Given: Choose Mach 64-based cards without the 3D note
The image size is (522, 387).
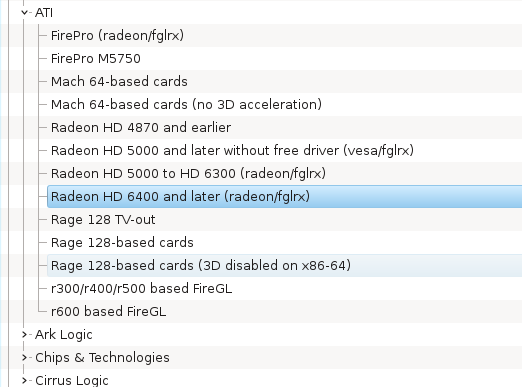Looking at the screenshot, I should coord(119,81).
